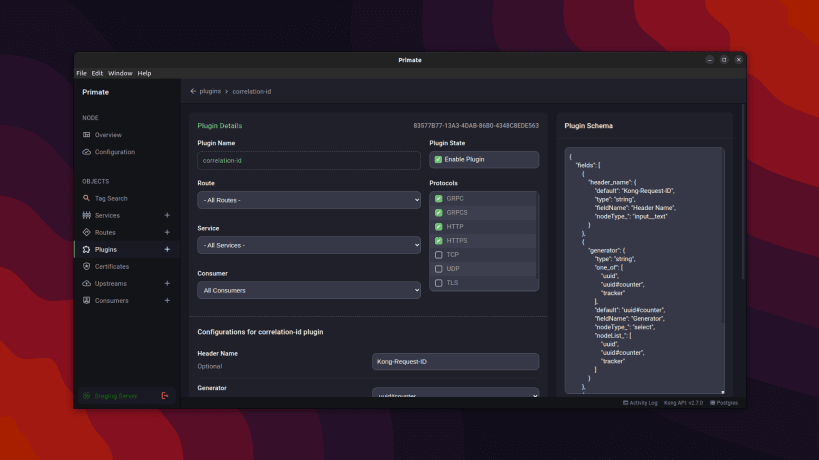This screenshot has width=819, height=460.
Task: Click the Postgres database status icon
Action: coord(712,403)
